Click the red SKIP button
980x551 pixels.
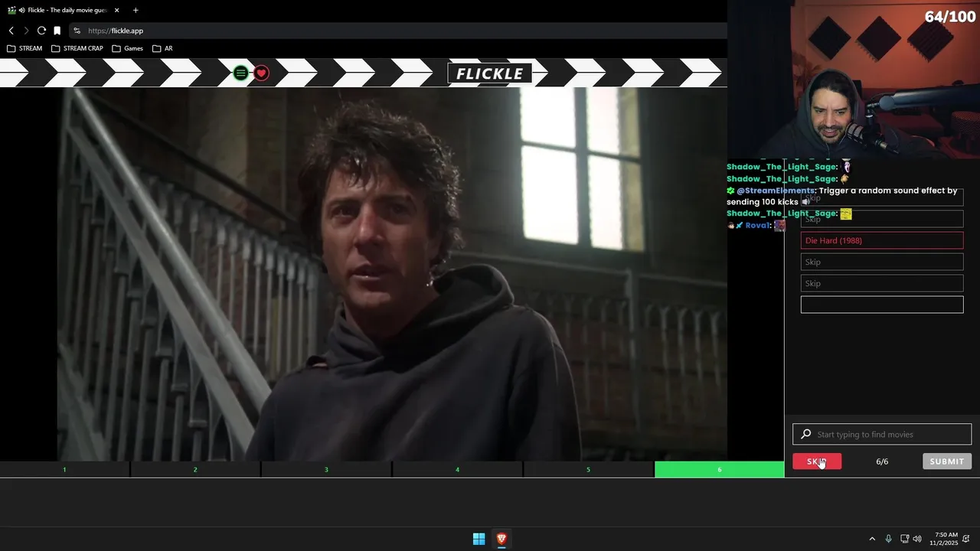(x=817, y=461)
